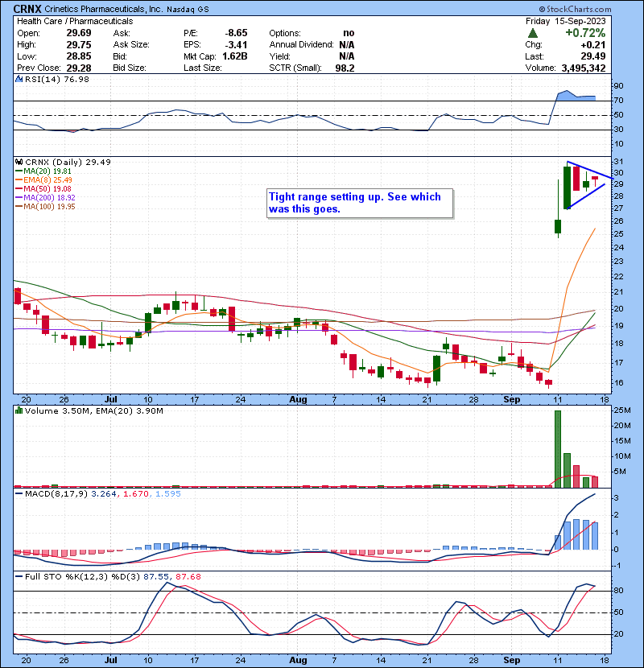Select the MA(200) 18.92 legend entry
The height and width of the screenshot is (668, 644).
45,198
